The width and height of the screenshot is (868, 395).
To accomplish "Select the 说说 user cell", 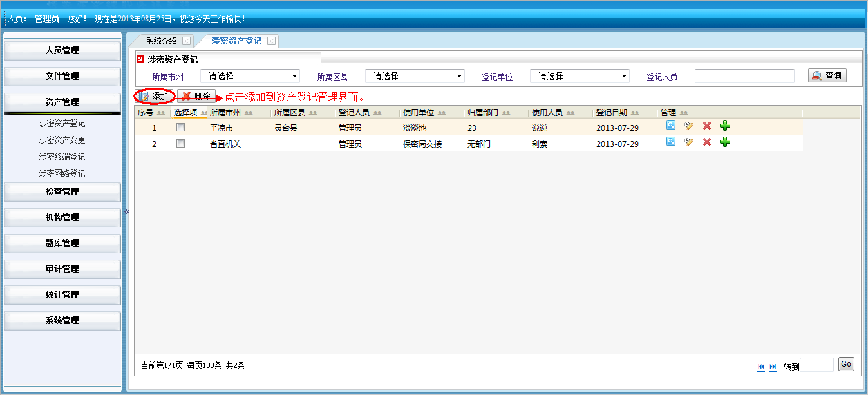I will (x=540, y=128).
